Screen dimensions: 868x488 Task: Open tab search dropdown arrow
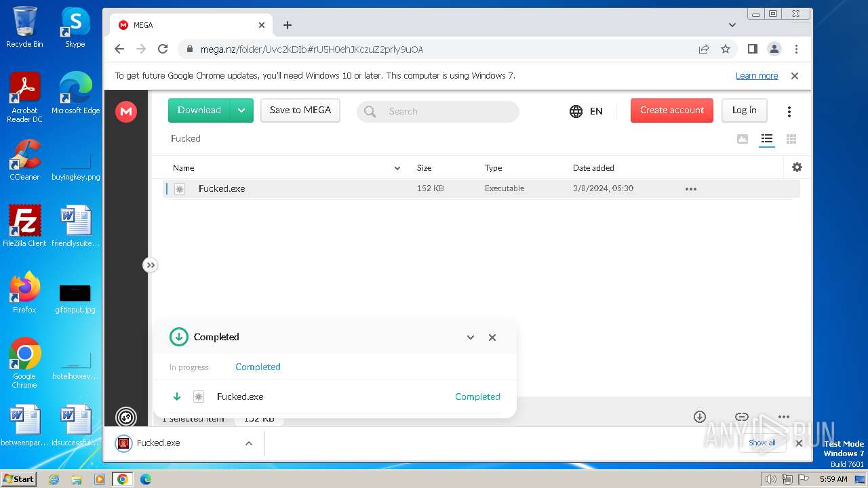(732, 25)
